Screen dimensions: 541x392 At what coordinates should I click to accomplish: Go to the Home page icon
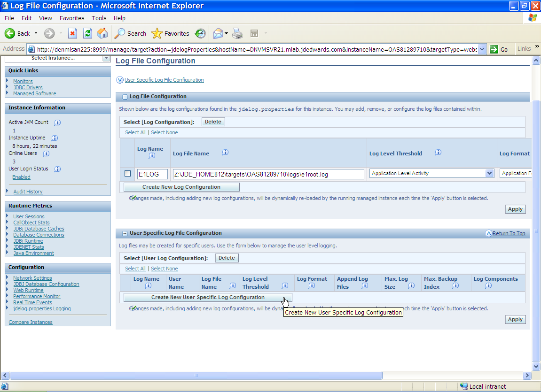coord(102,33)
